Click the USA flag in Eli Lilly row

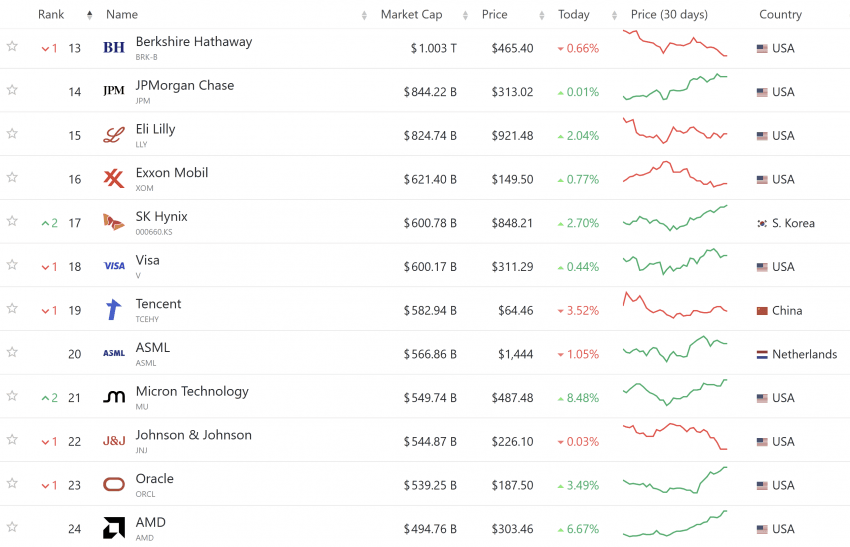tap(762, 136)
